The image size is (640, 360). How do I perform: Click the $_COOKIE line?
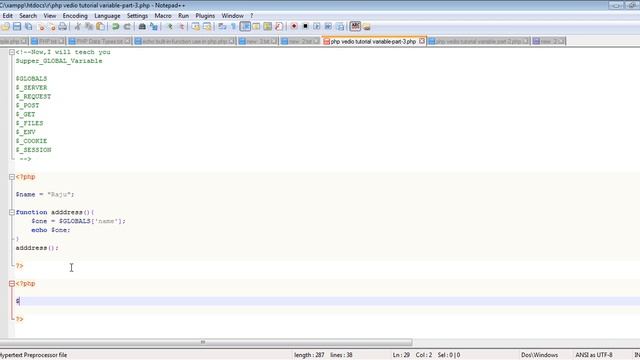click(31, 141)
